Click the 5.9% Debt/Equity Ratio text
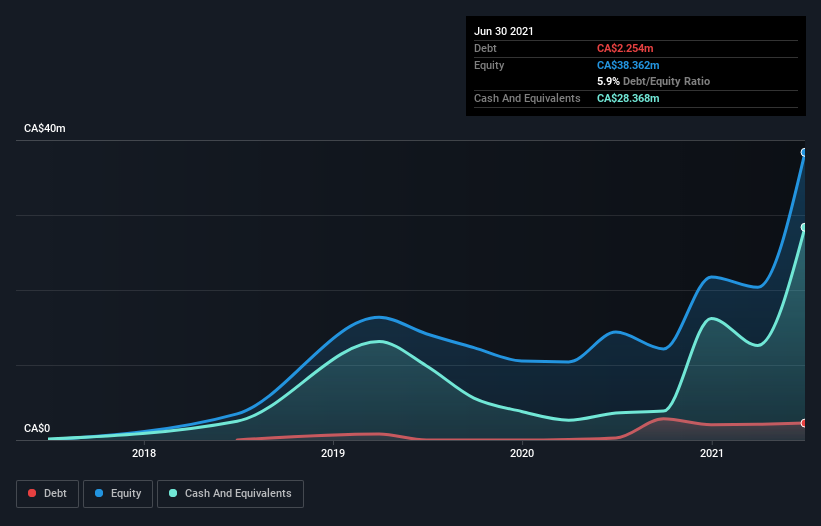This screenshot has width=821, height=526. 653,82
